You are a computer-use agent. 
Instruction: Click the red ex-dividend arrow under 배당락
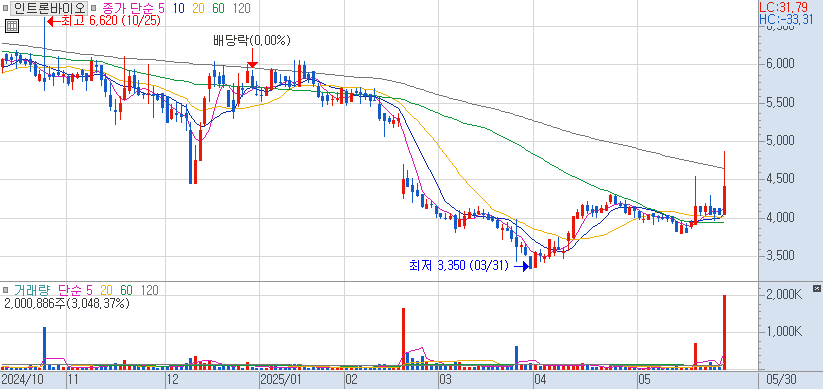(252, 58)
